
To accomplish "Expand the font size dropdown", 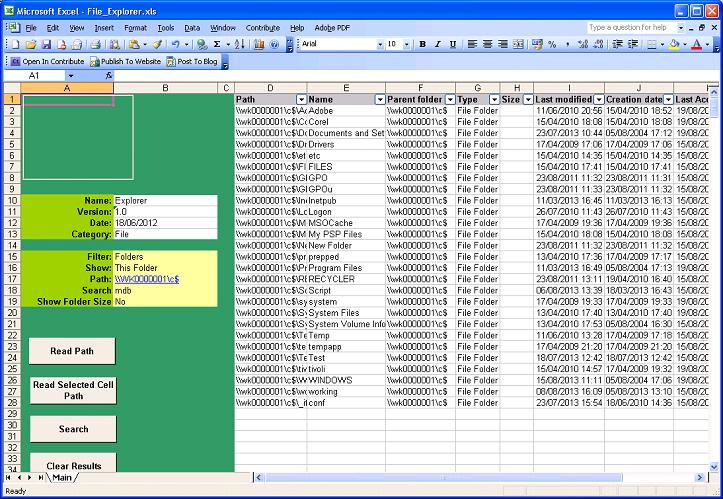I will click(406, 45).
